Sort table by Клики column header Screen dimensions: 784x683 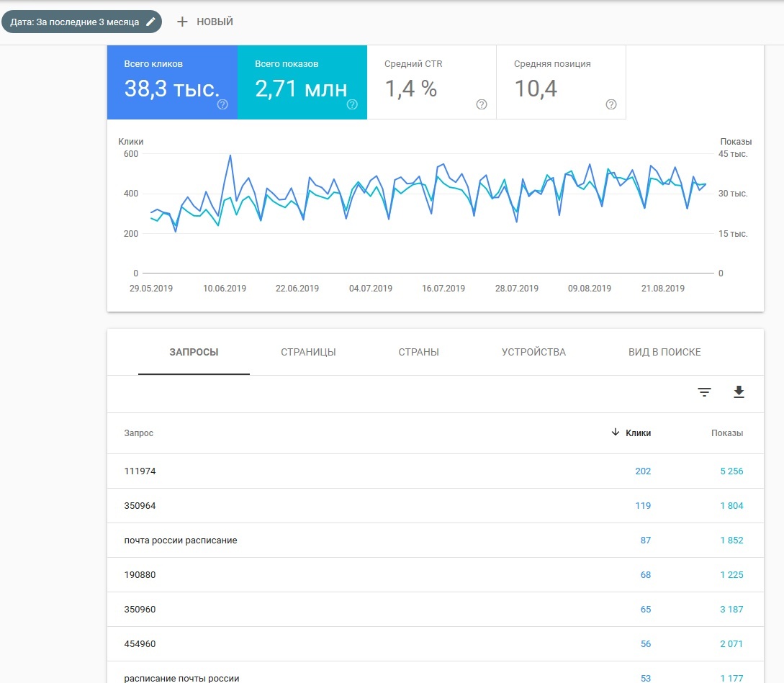tap(637, 433)
